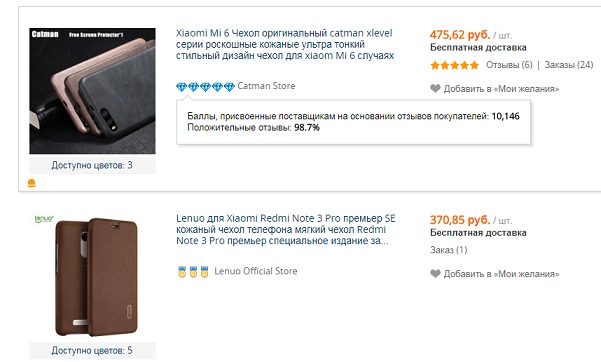This screenshot has width=601, height=362.
Task: Visit the Lenuo Official Store seller page
Action: pyautogui.click(x=256, y=271)
